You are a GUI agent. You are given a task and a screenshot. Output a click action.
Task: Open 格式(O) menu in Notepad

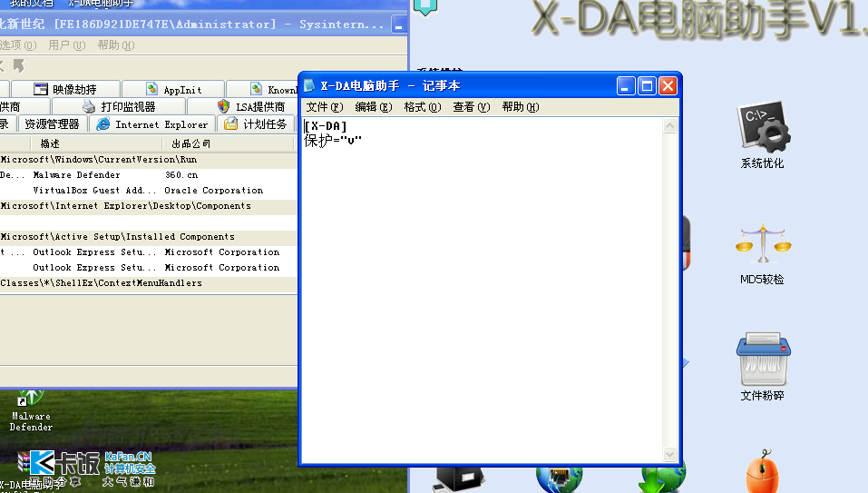tap(423, 107)
